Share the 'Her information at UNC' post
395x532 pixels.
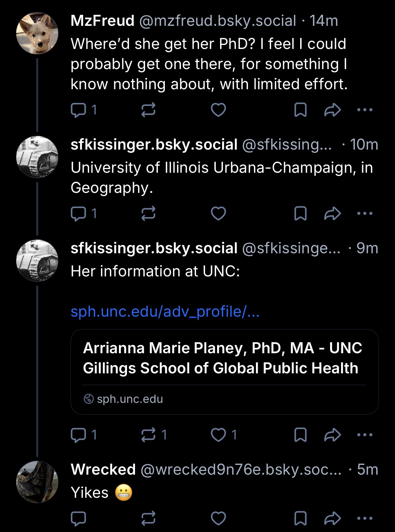point(333,435)
